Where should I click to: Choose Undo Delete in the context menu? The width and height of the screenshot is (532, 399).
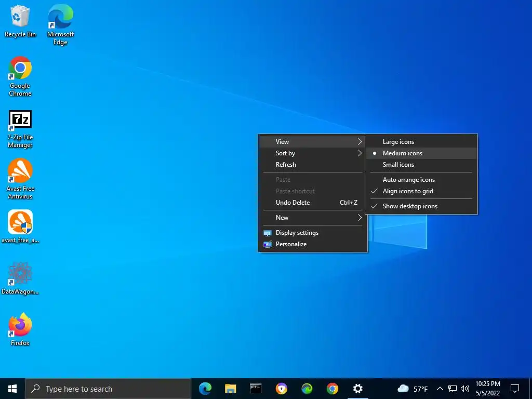pyautogui.click(x=312, y=203)
